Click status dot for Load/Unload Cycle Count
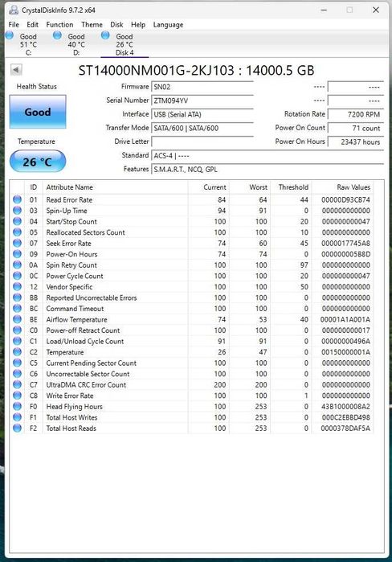Viewport: 392px width, 562px height. (17, 341)
